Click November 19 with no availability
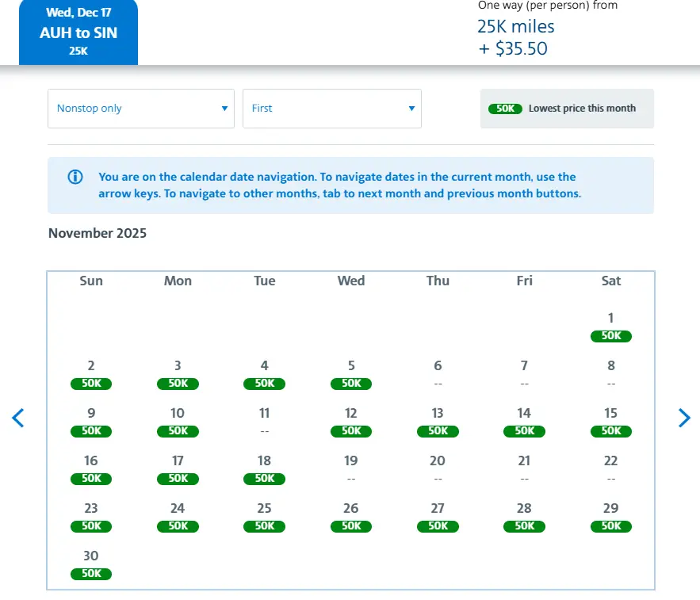This screenshot has width=700, height=600. tap(351, 470)
